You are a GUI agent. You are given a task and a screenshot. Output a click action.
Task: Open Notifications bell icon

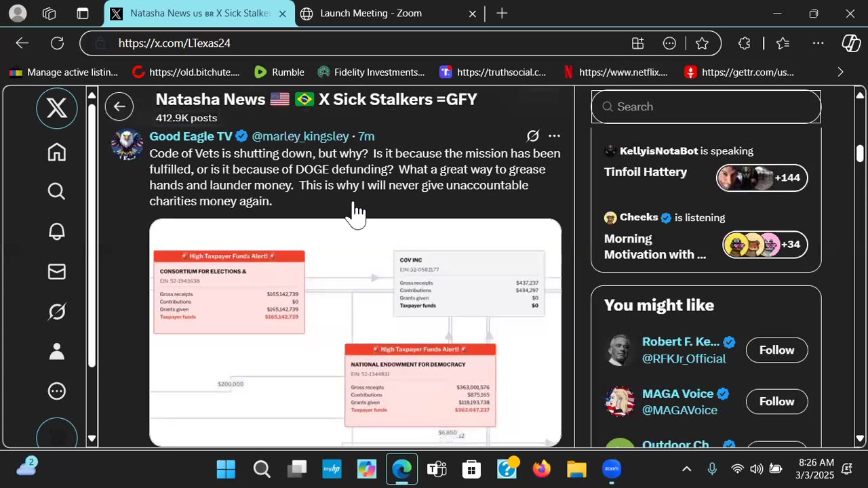pyautogui.click(x=57, y=232)
